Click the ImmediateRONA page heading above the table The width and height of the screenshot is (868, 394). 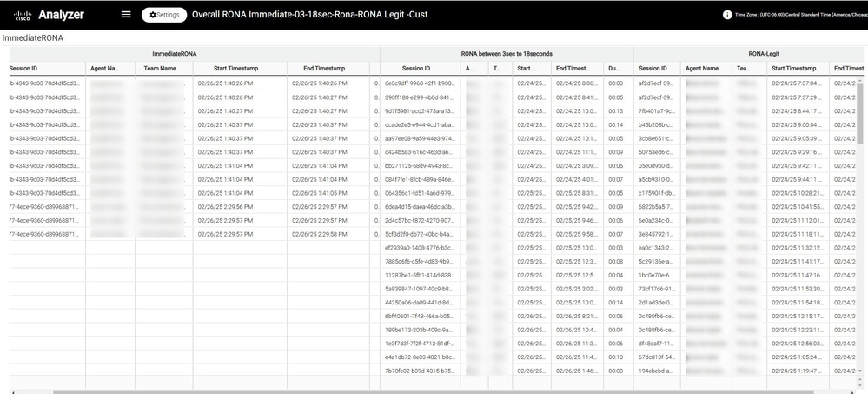coord(33,38)
